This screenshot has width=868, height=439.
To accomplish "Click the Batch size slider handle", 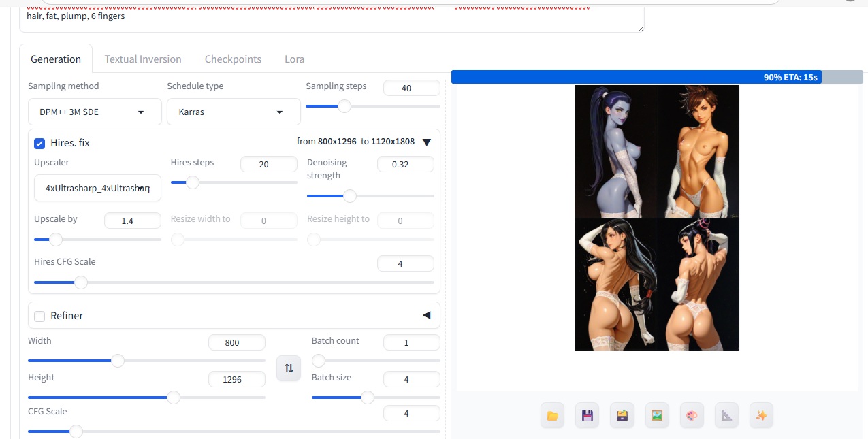I will click(368, 397).
